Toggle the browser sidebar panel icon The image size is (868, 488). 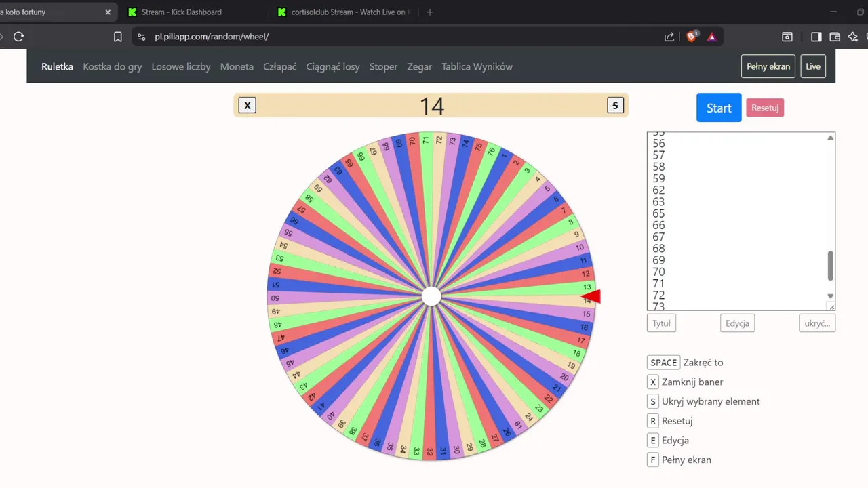tap(816, 37)
